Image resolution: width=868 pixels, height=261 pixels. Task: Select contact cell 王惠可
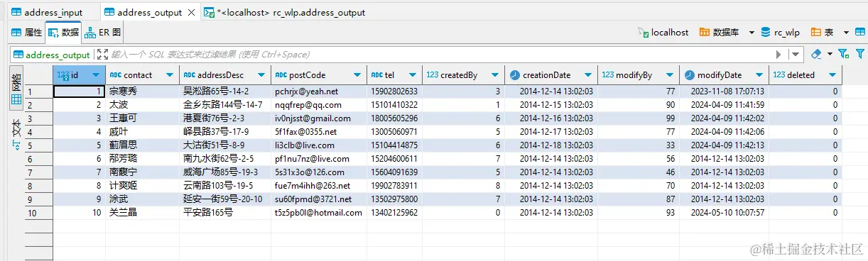(x=142, y=118)
